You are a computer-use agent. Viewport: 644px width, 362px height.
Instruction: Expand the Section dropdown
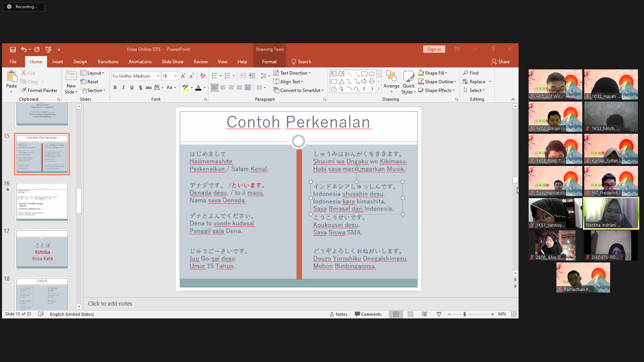(93, 90)
